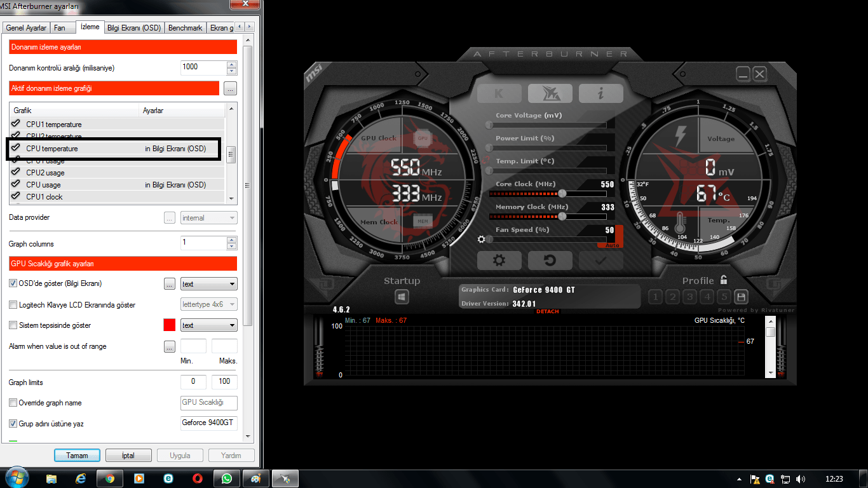Decrease Donanım kontrolü aralığı with down arrow
Viewport: 868px width, 488px height.
click(x=232, y=71)
